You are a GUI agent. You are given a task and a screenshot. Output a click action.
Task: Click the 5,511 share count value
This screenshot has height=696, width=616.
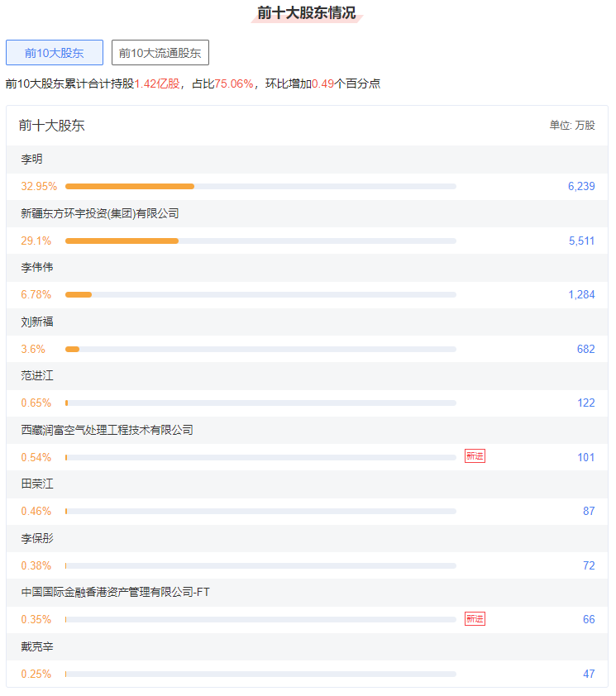581,241
